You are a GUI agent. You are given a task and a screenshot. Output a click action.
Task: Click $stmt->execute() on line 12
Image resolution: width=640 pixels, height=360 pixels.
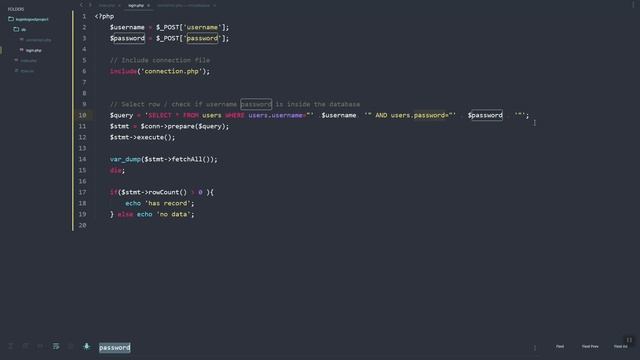point(140,137)
